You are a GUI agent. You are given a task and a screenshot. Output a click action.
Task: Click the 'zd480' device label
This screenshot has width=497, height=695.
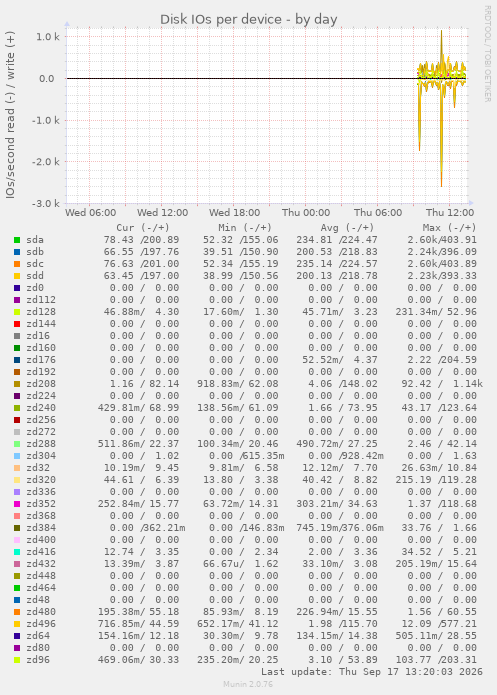pos(41,612)
